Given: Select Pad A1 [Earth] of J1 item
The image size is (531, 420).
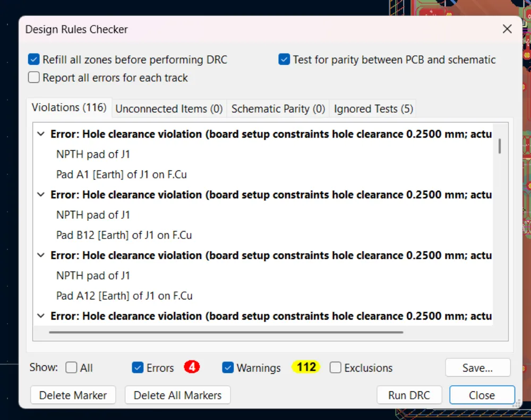Looking at the screenshot, I should click(121, 174).
